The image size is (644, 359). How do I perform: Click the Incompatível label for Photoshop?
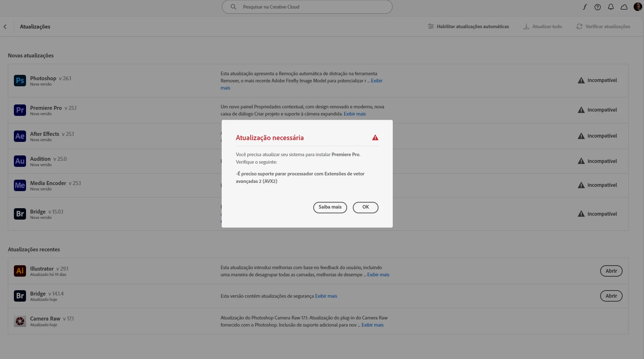[x=602, y=81]
